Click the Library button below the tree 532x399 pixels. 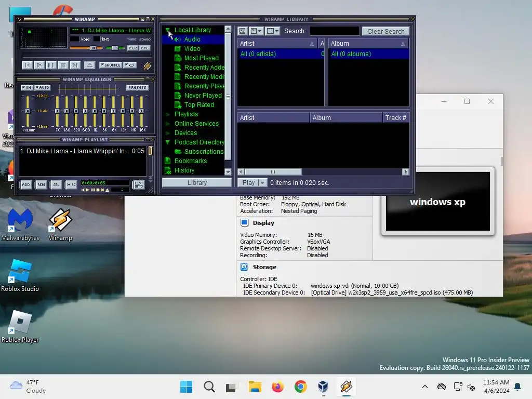[x=197, y=182]
